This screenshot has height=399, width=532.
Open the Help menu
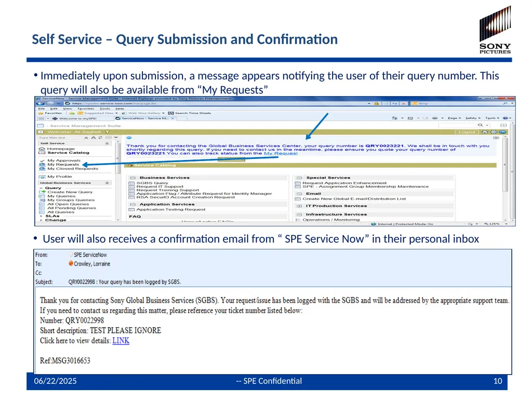120,109
